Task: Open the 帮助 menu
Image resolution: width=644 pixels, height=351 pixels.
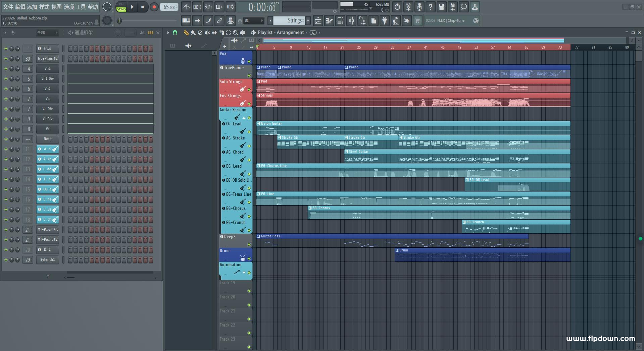Action: (x=93, y=7)
